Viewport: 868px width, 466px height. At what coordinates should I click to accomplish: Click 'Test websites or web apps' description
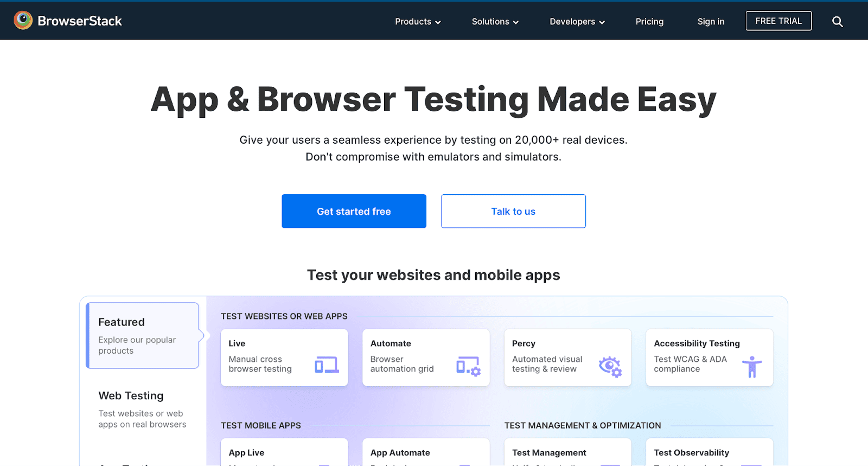point(142,419)
